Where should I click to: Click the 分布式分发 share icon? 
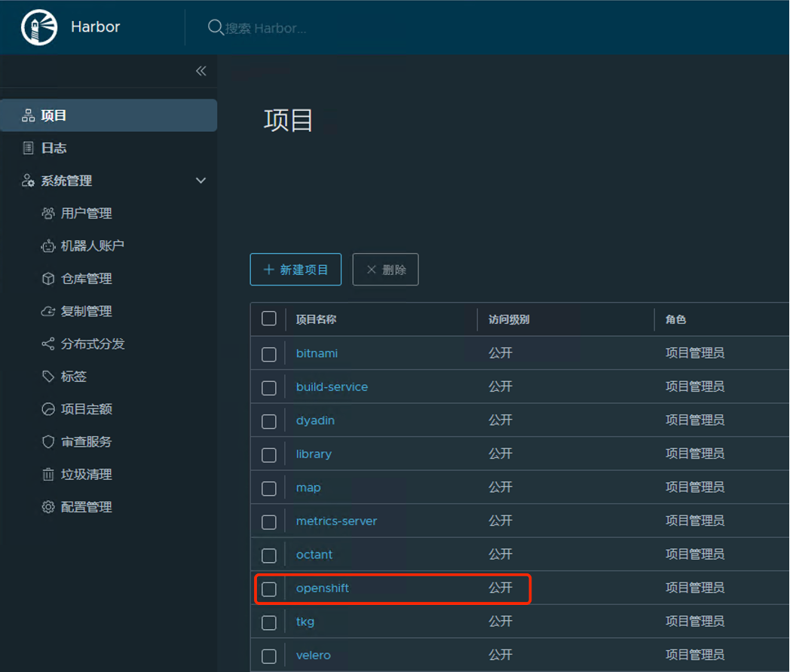pos(47,344)
